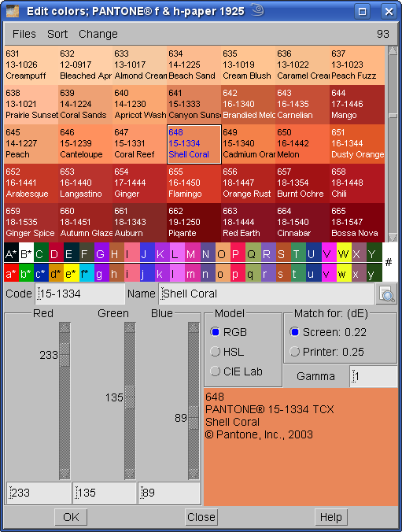Select the Canteloupe swatch
The image size is (402, 532).
pyautogui.click(x=86, y=144)
